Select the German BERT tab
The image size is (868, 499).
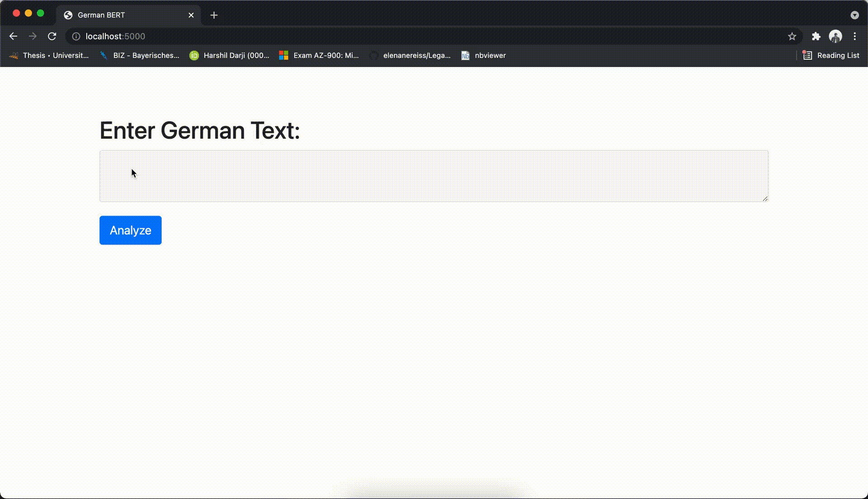click(x=118, y=15)
